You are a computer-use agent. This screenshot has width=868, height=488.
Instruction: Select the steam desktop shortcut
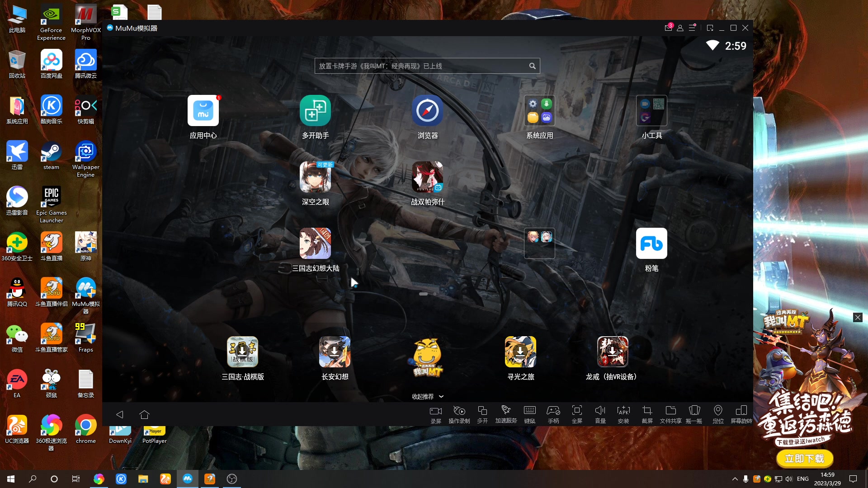click(x=51, y=155)
